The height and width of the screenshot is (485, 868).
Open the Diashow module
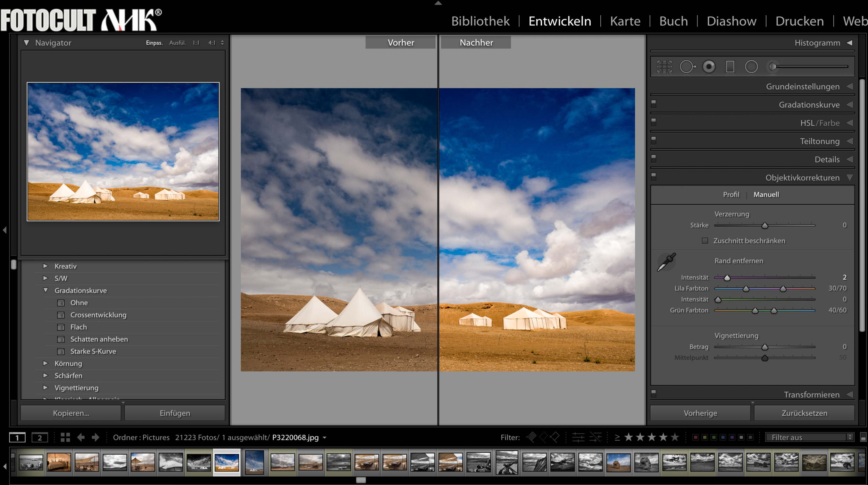coord(732,21)
